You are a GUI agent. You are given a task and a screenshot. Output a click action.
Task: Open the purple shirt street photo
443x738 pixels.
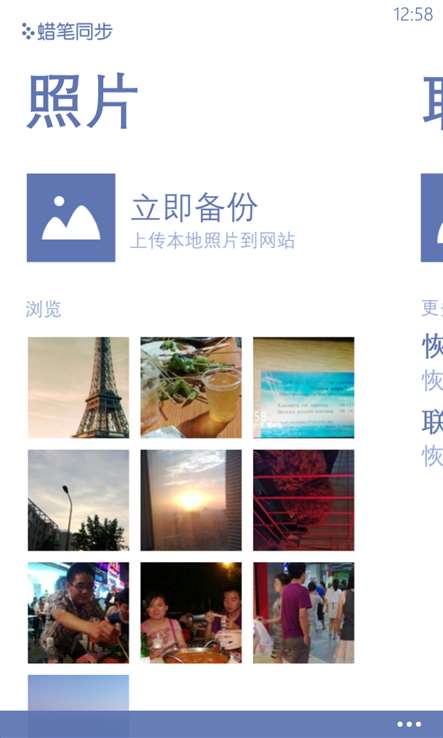click(304, 612)
